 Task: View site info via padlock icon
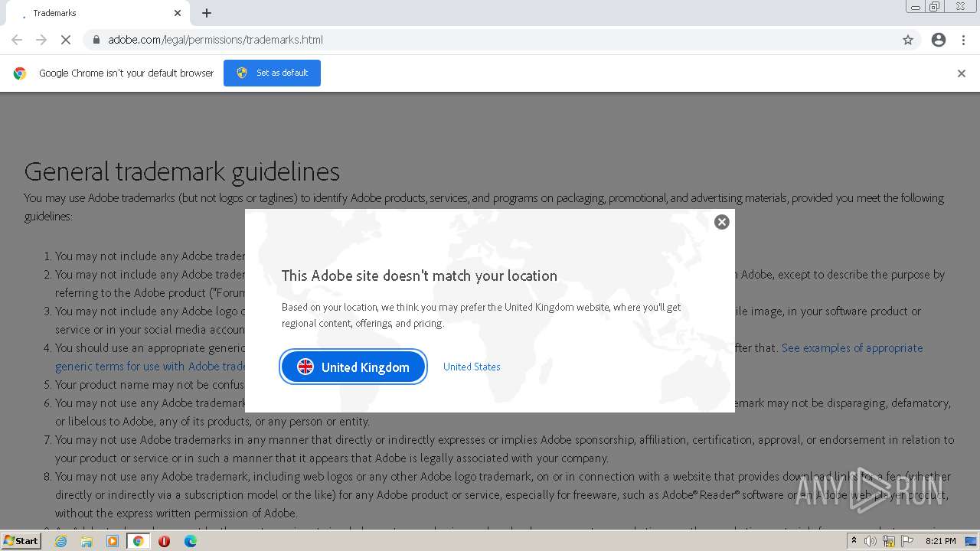point(96,40)
